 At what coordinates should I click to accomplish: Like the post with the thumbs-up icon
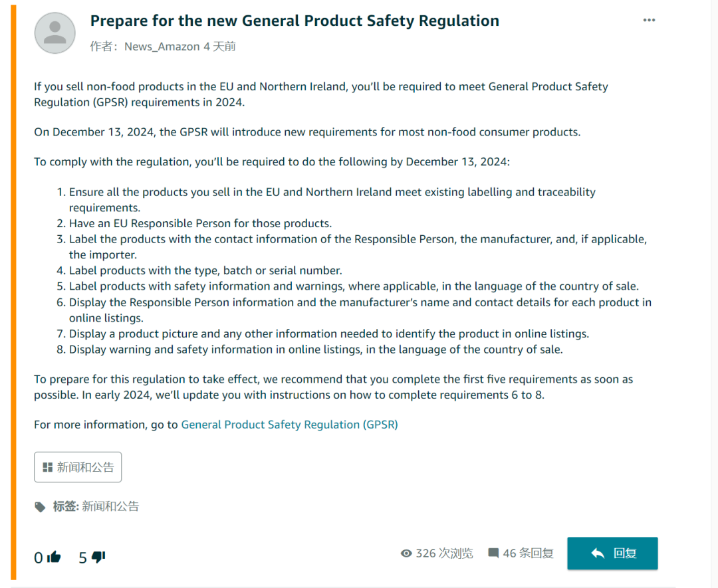[x=54, y=557]
